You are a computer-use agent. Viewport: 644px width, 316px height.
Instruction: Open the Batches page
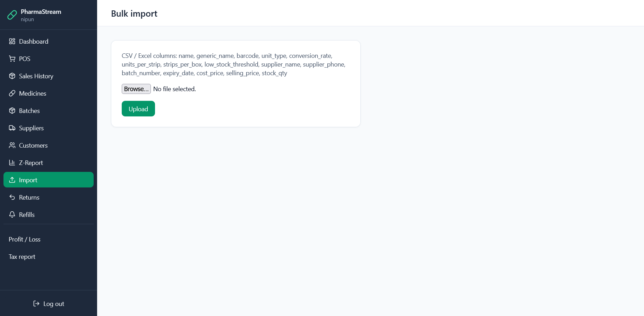pos(29,111)
